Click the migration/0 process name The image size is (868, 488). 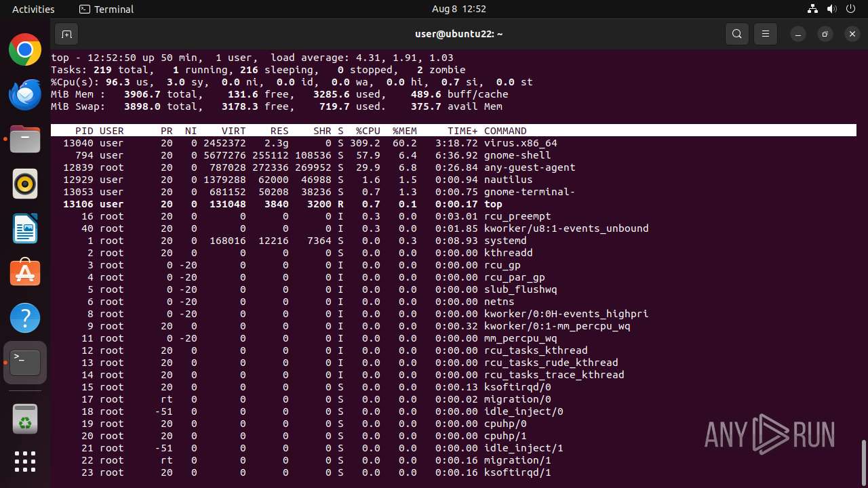click(517, 399)
